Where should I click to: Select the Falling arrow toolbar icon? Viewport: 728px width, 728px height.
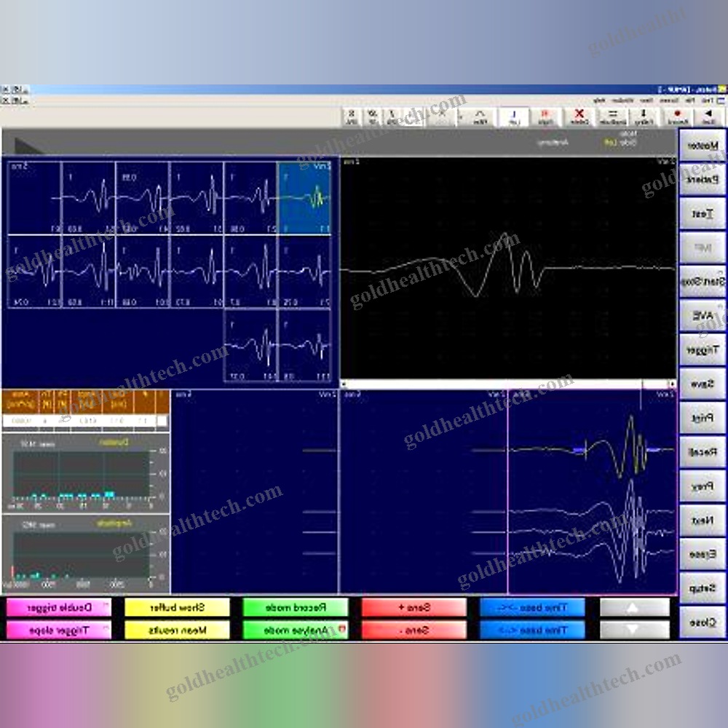point(644,116)
